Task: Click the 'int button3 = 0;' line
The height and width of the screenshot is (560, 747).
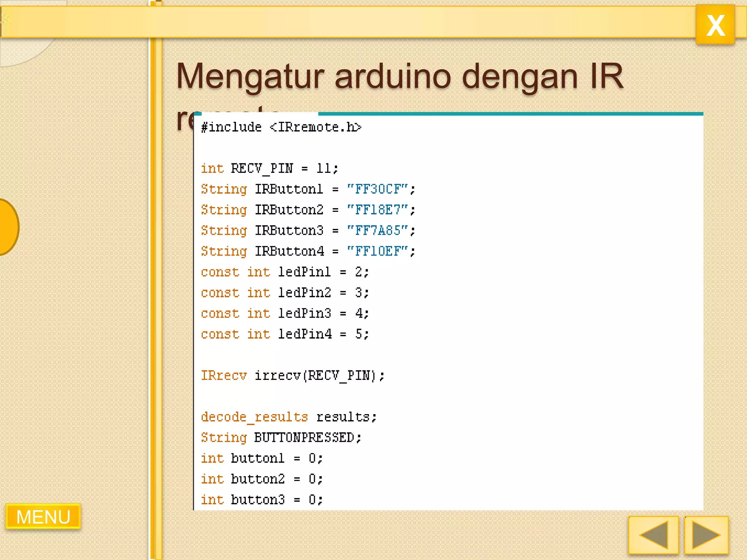Action: click(x=262, y=499)
